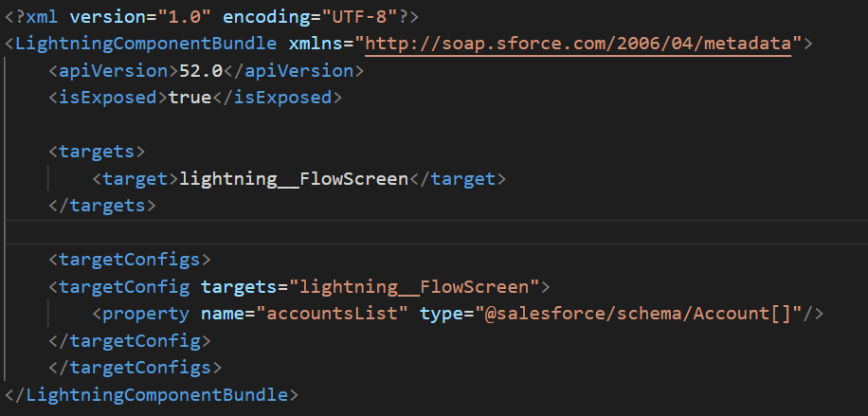Select the lightning__FlowScreen target text

pos(294,179)
